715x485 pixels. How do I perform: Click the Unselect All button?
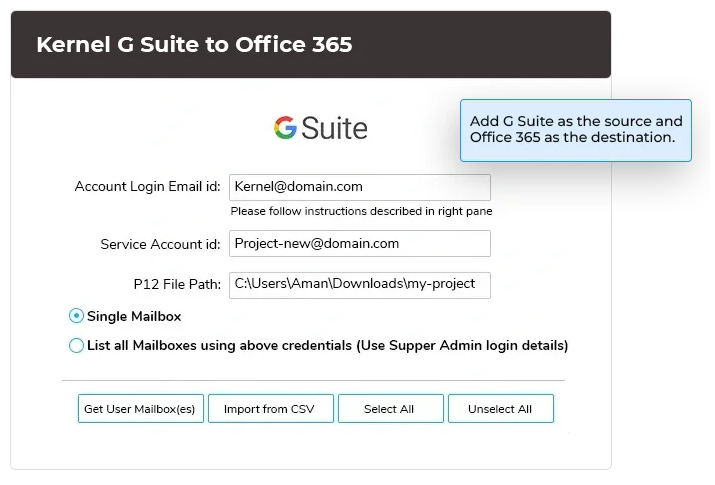[x=500, y=409]
